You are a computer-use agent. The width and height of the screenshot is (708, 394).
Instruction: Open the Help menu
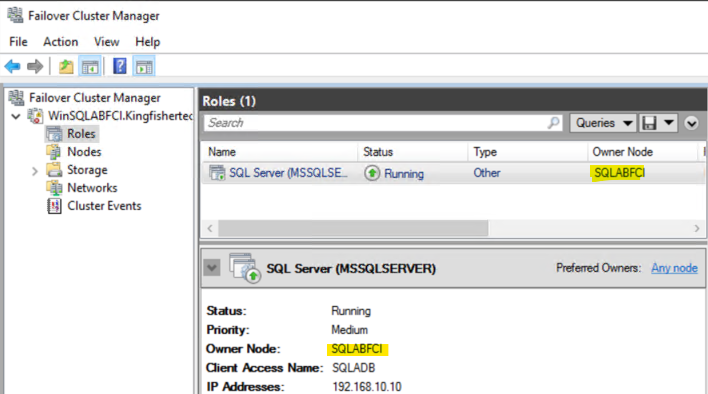pos(148,42)
